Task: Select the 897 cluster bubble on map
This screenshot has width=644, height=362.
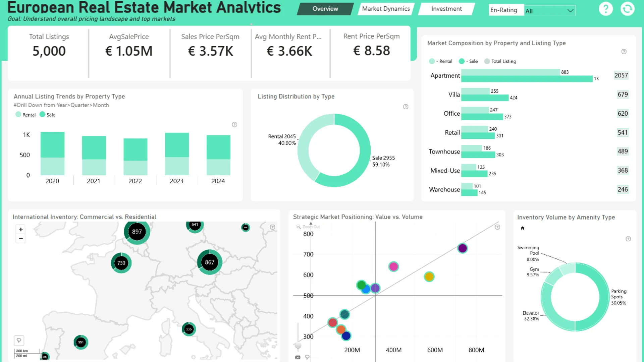Action: [x=137, y=232]
